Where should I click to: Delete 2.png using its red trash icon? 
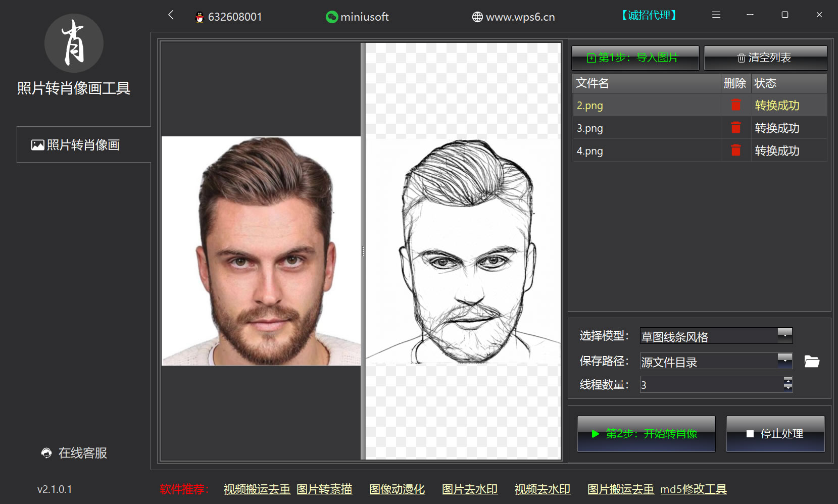(x=735, y=105)
